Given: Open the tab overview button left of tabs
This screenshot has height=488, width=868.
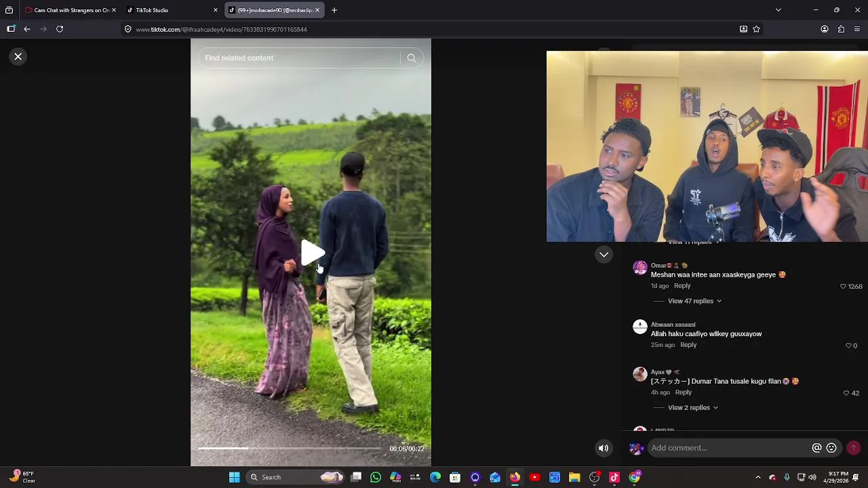Looking at the screenshot, I should [9, 10].
